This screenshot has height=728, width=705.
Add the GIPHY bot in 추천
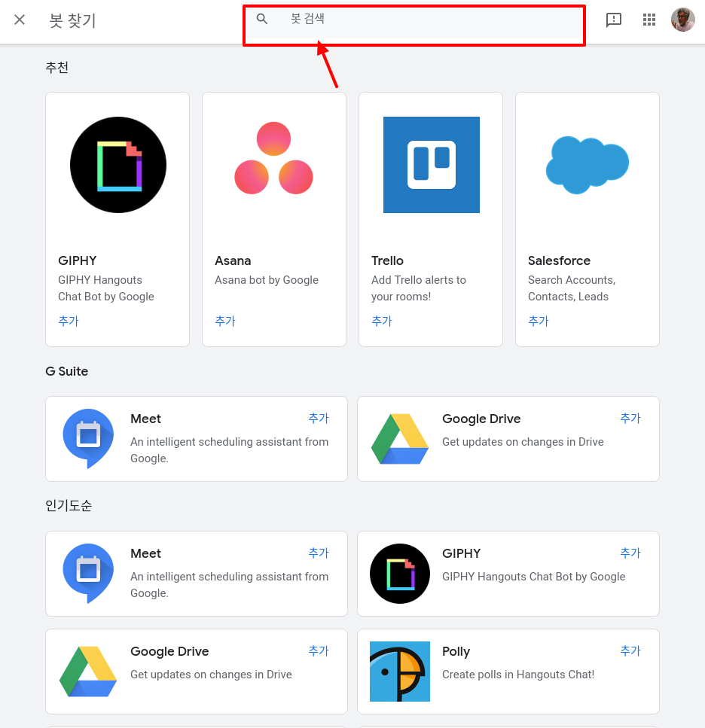(69, 321)
